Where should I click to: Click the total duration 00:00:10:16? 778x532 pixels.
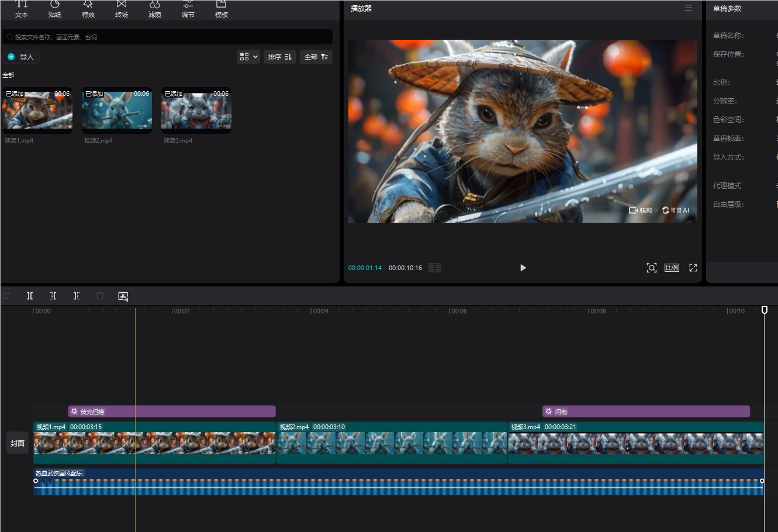[x=405, y=268]
